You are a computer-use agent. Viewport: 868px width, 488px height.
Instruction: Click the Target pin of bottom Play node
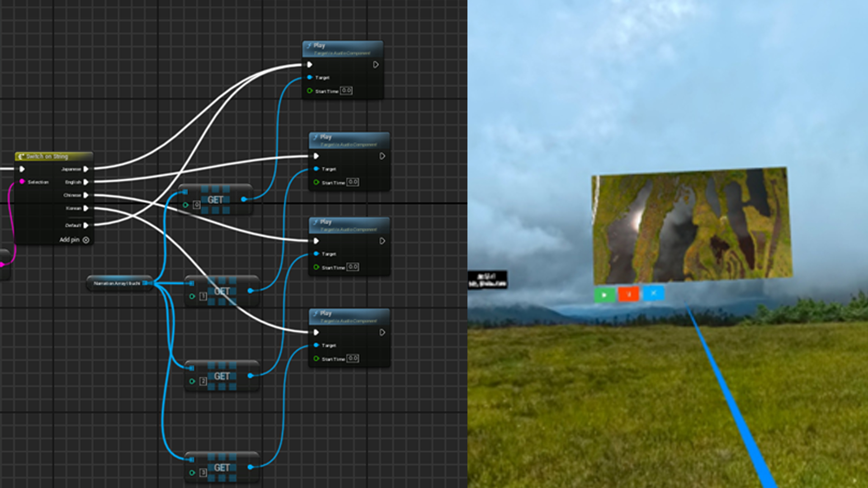coord(316,345)
